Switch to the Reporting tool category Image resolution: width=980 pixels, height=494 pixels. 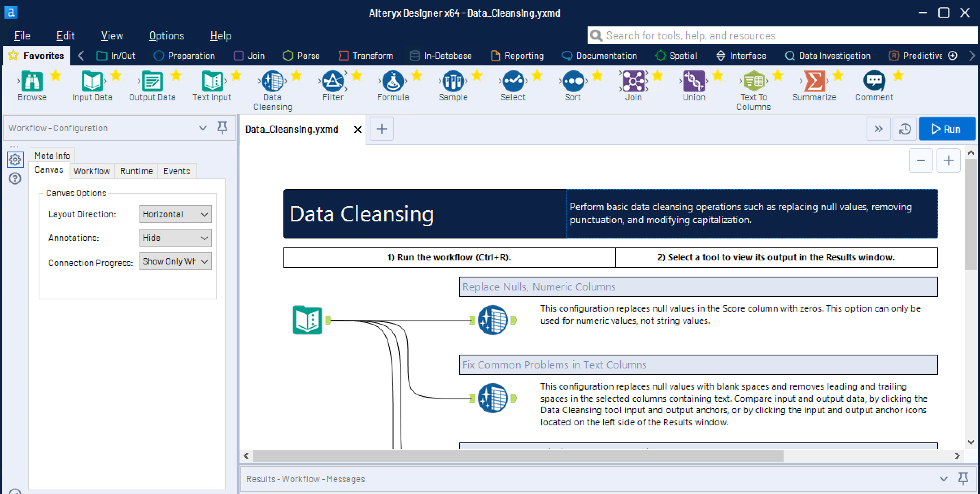pyautogui.click(x=517, y=56)
